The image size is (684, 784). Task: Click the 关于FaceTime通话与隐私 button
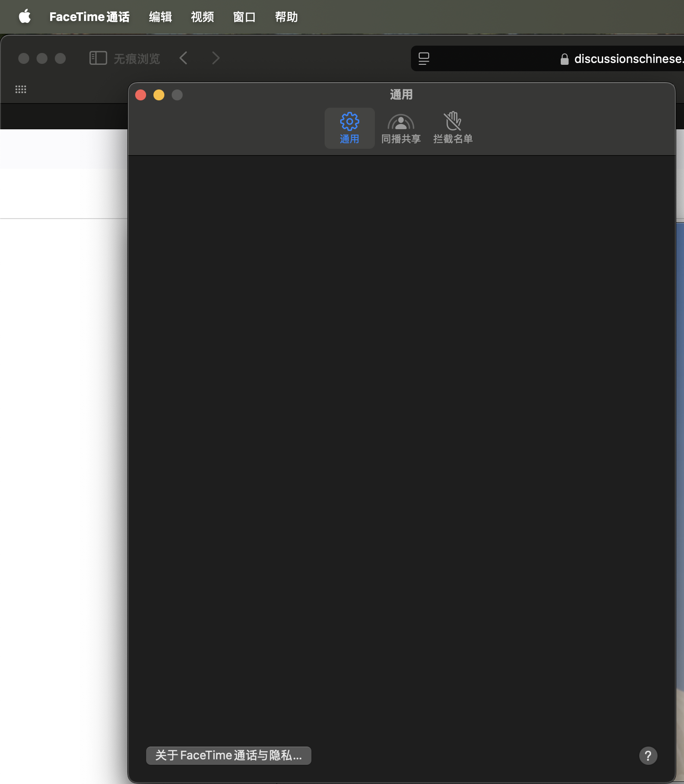click(228, 755)
